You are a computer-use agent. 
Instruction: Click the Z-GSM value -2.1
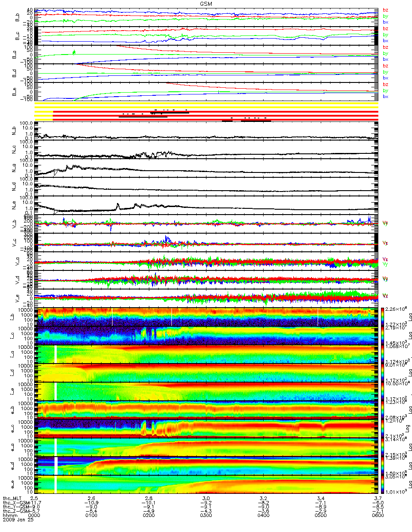point(378,512)
